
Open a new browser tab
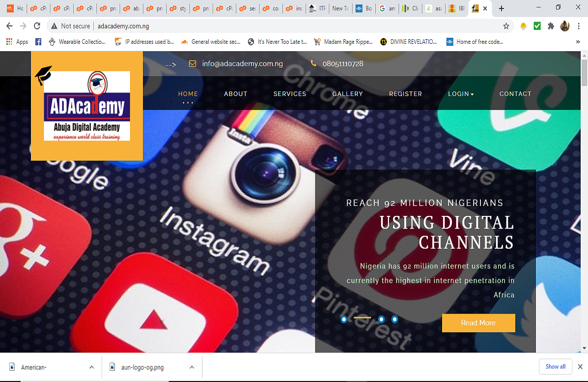click(502, 8)
